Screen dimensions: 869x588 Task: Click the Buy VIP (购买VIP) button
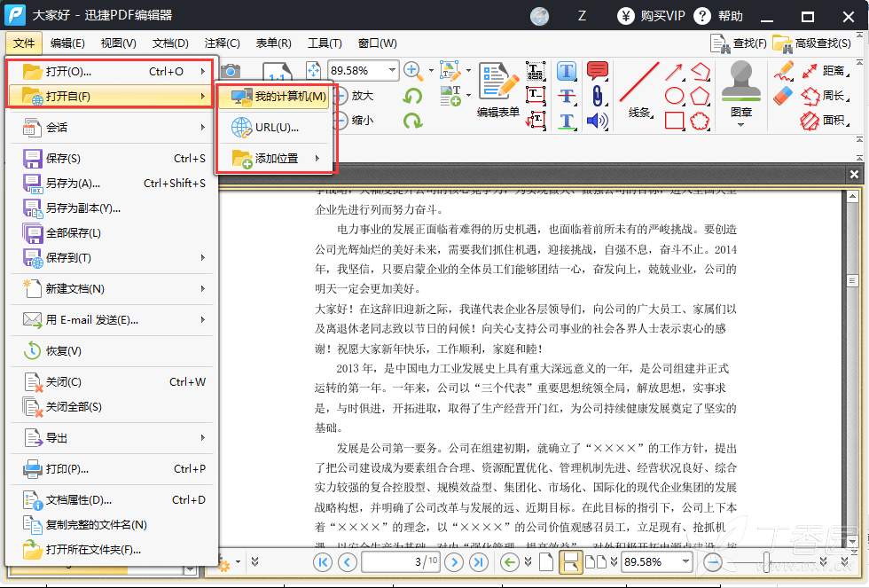651,16
